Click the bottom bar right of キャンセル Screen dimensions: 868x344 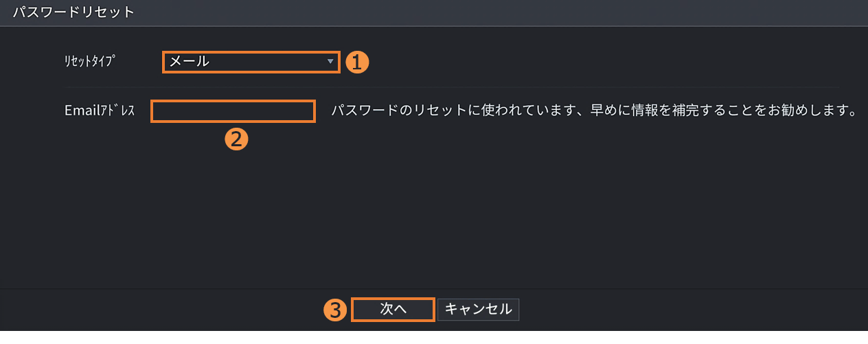click(687, 310)
